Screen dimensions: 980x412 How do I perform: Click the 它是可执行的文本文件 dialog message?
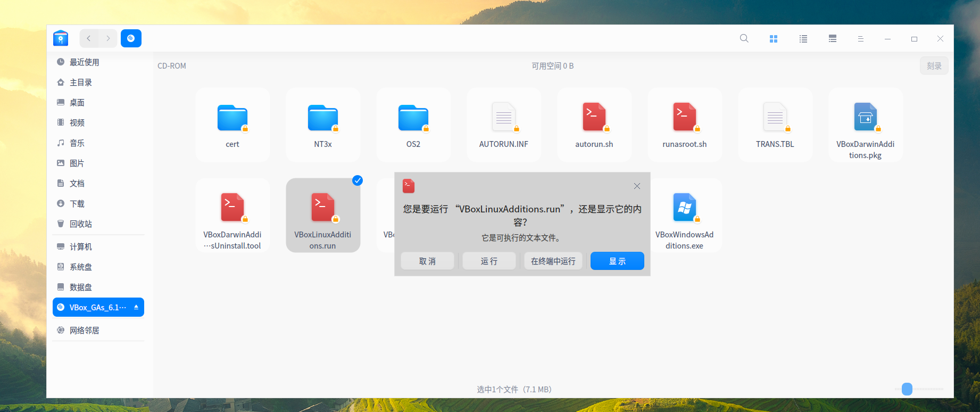pos(521,238)
